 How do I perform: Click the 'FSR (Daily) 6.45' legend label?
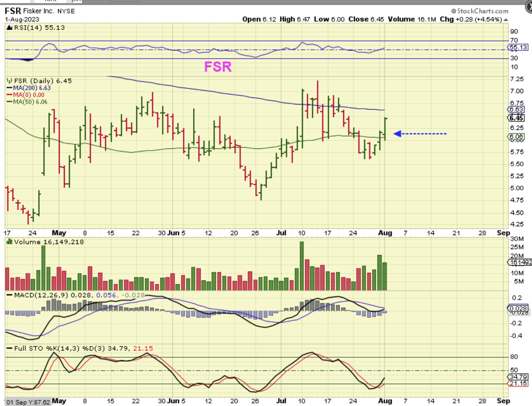click(x=43, y=81)
